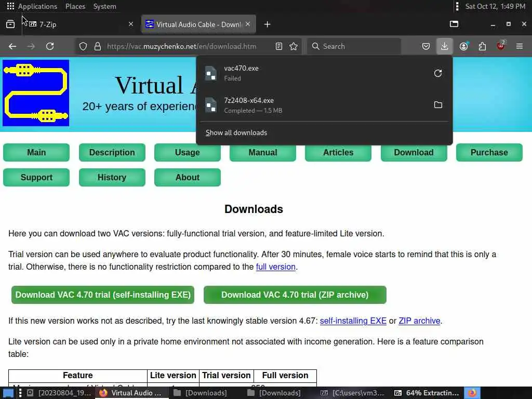The image size is (532, 399).
Task: Open Firefox View pinned tab icon
Action: 10,24
